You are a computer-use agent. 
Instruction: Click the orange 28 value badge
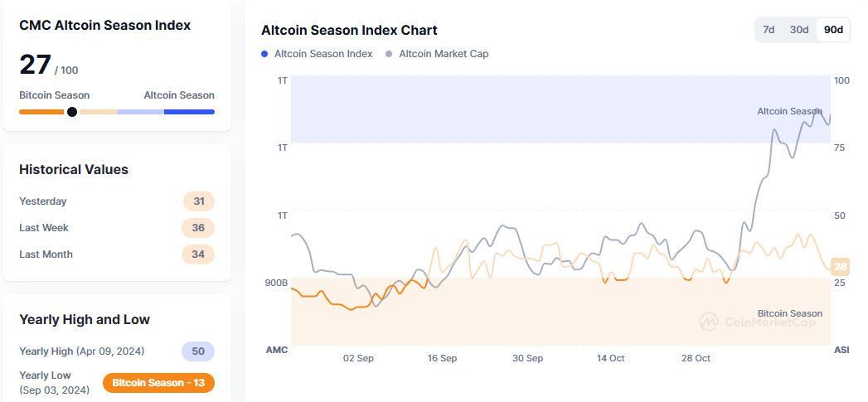coord(841,267)
